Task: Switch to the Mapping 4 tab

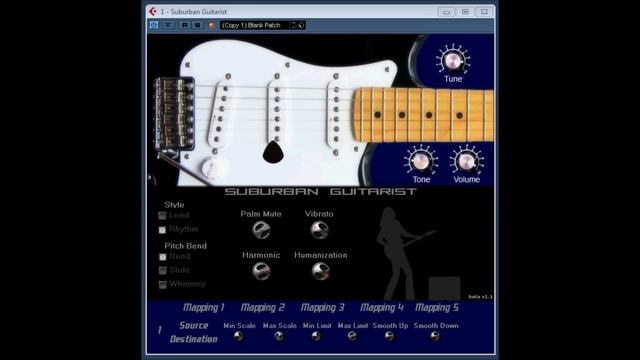Action: point(382,307)
